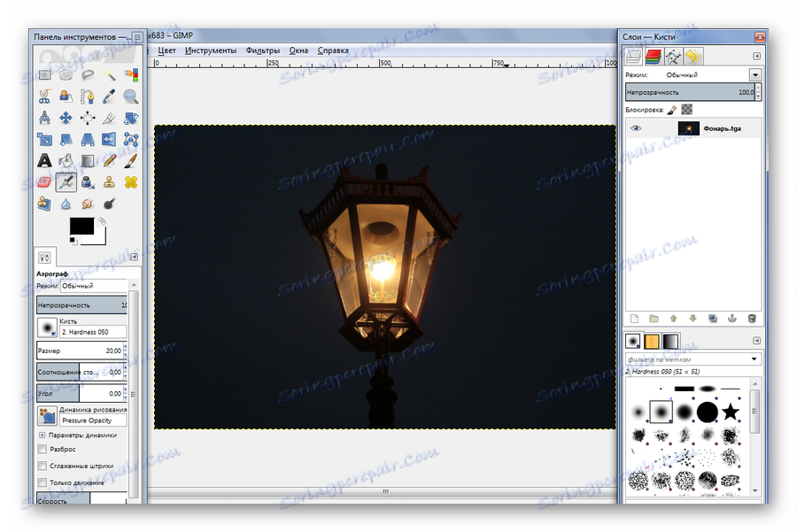Click the delete layer trash icon
Image resolution: width=797 pixels, height=532 pixels.
[x=752, y=319]
